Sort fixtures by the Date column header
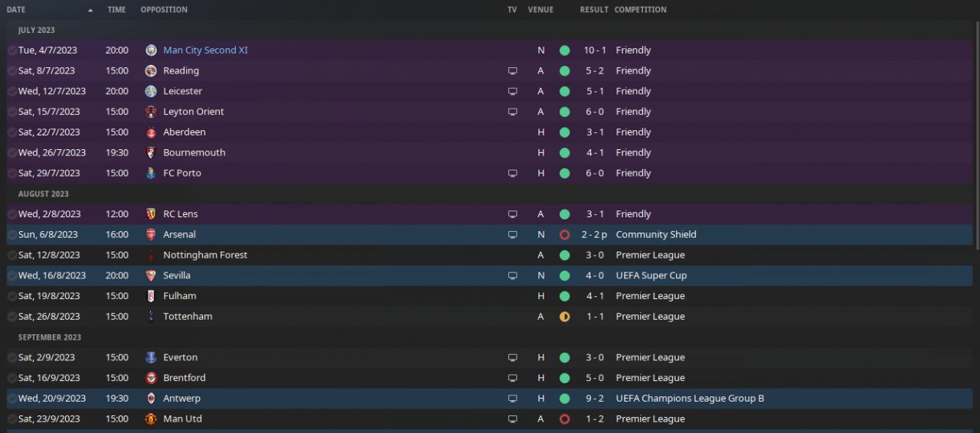This screenshot has width=980, height=433. pyautogui.click(x=16, y=10)
